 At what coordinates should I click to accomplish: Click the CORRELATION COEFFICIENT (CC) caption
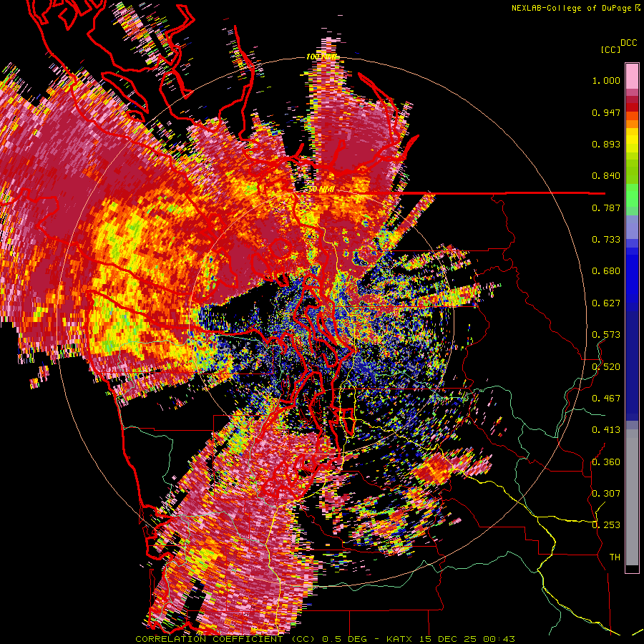pos(225,639)
